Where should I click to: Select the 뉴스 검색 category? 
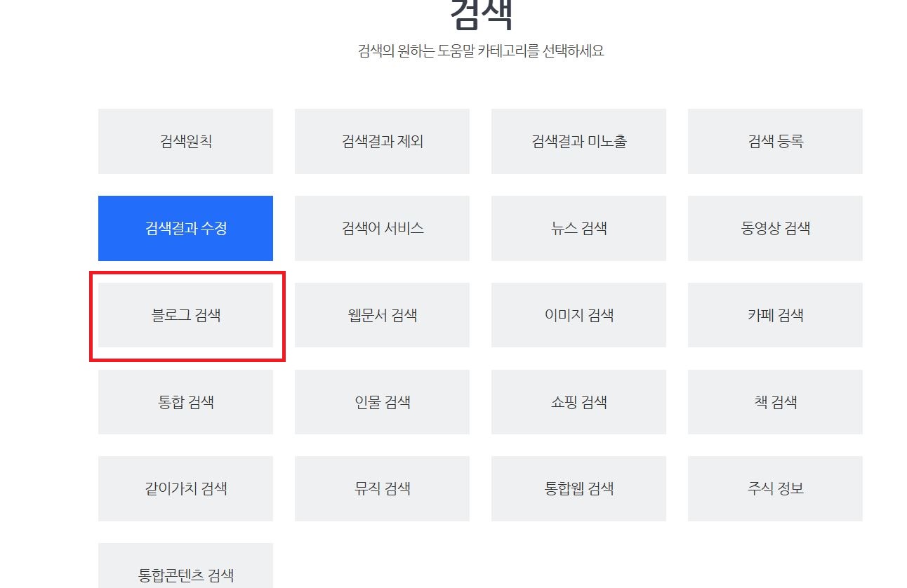coord(578,228)
